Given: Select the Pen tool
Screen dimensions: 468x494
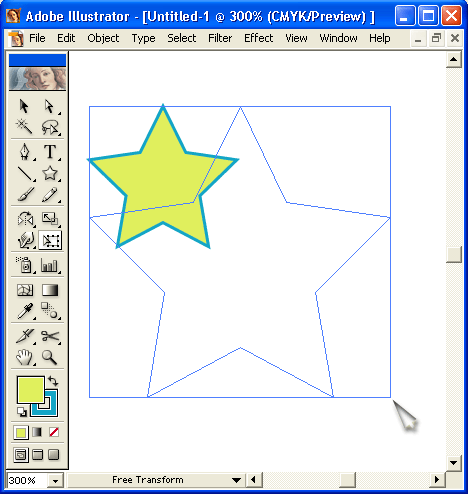Looking at the screenshot, I should click(x=25, y=152).
